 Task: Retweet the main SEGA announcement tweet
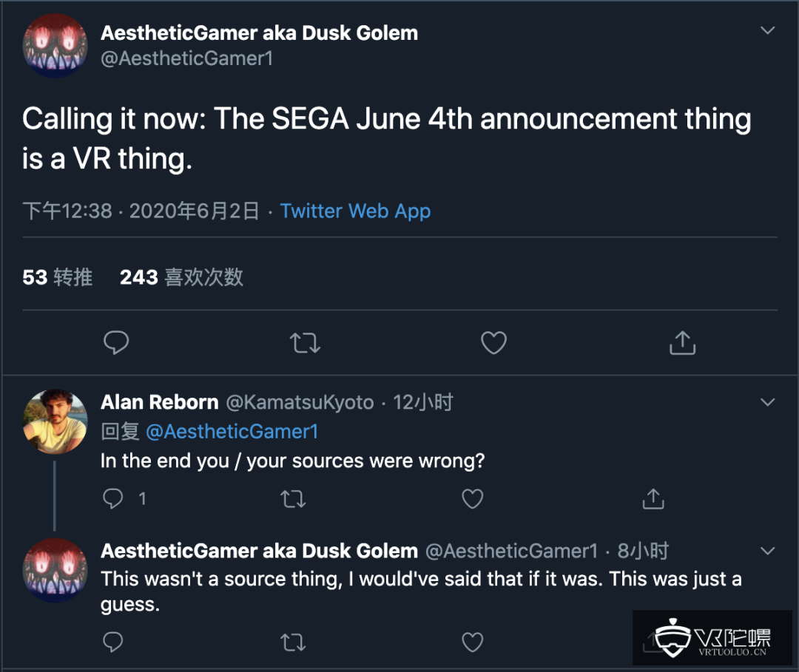(305, 343)
